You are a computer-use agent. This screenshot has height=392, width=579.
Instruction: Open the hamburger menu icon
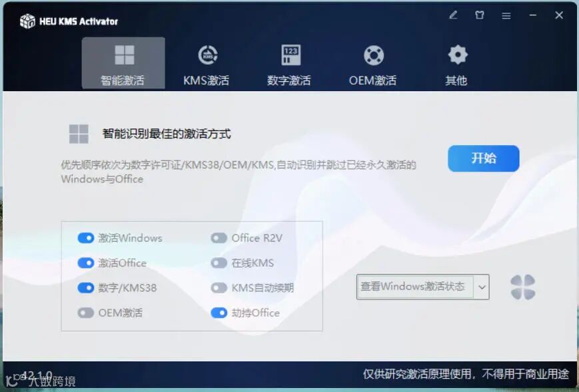(x=506, y=15)
